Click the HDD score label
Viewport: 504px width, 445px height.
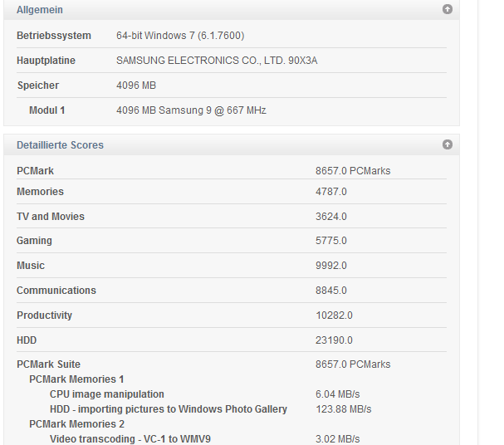[27, 340]
